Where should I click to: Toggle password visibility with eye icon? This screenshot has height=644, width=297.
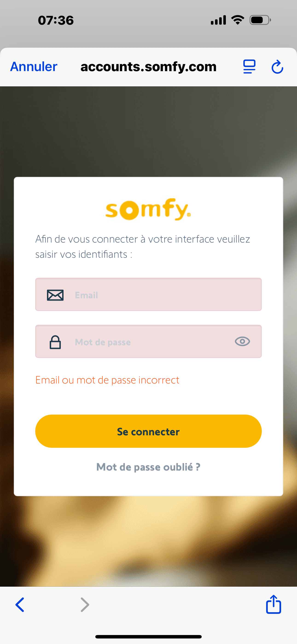coord(242,342)
